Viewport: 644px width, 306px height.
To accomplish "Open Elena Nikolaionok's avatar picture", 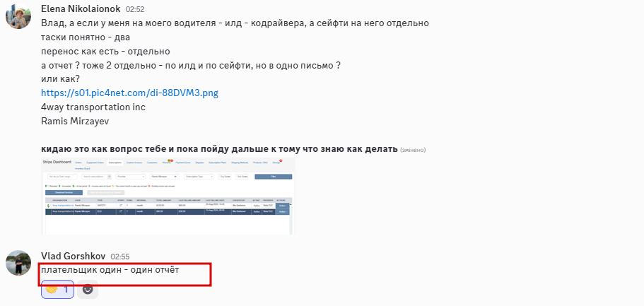I will pyautogui.click(x=18, y=16).
